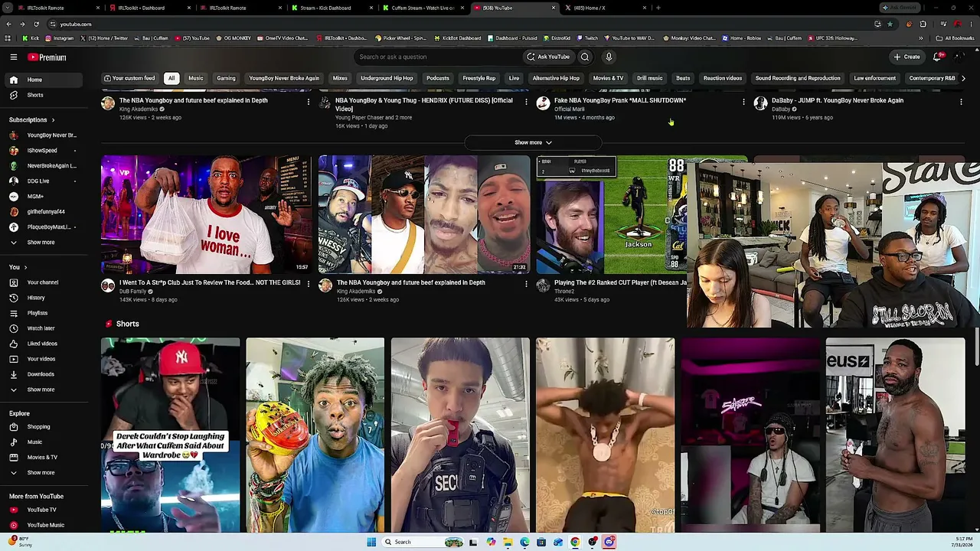The width and height of the screenshot is (980, 551).
Task: Open Discord from the taskbar
Action: 609,542
